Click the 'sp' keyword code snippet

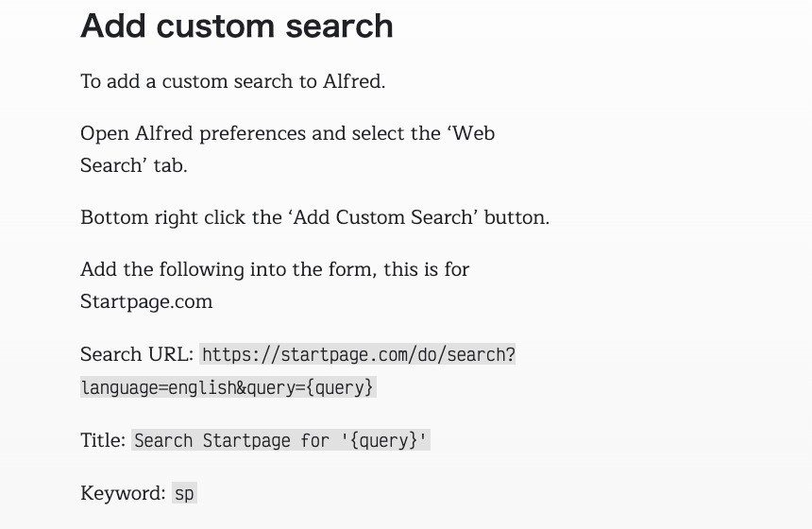point(185,493)
